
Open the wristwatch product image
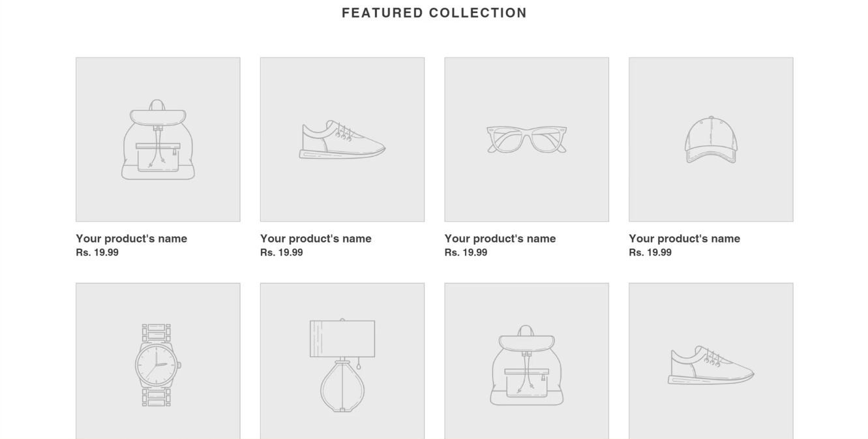coord(158,361)
